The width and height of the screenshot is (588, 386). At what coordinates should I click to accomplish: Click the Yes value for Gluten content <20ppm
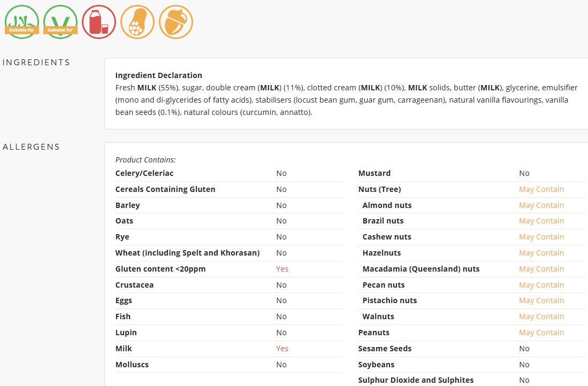(282, 269)
